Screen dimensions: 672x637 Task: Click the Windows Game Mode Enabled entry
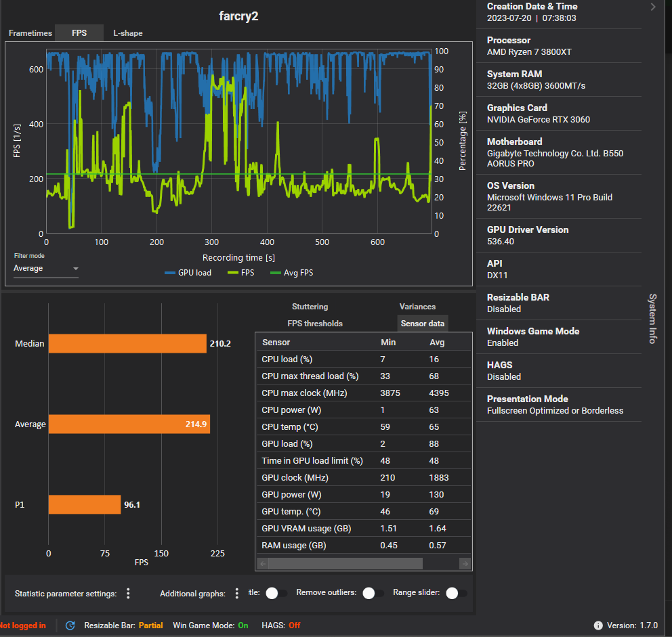coord(558,337)
